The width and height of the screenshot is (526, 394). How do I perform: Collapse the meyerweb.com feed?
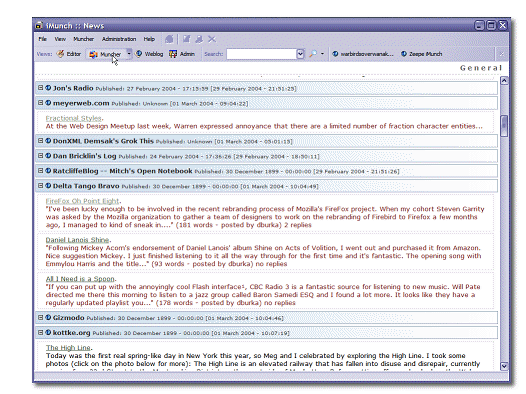click(x=40, y=103)
